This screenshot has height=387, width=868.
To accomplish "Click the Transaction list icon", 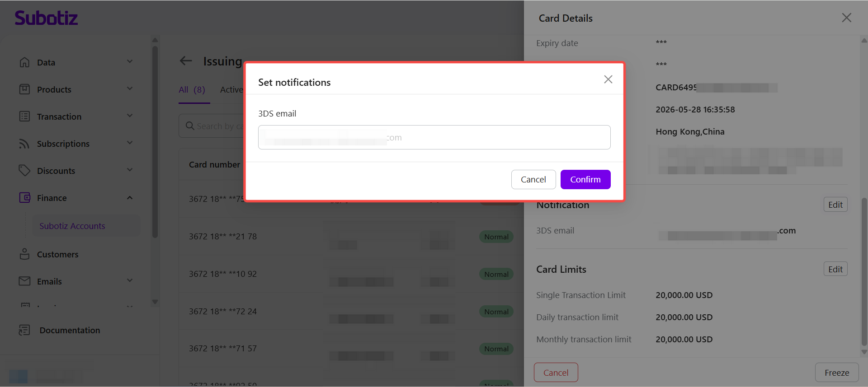I will (x=24, y=117).
